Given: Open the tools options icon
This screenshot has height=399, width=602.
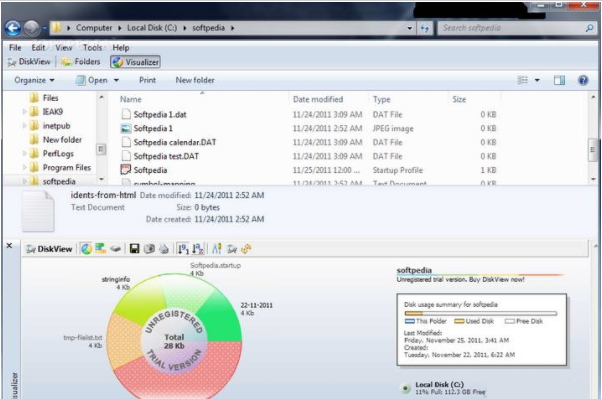Looking at the screenshot, I should 217,249.
